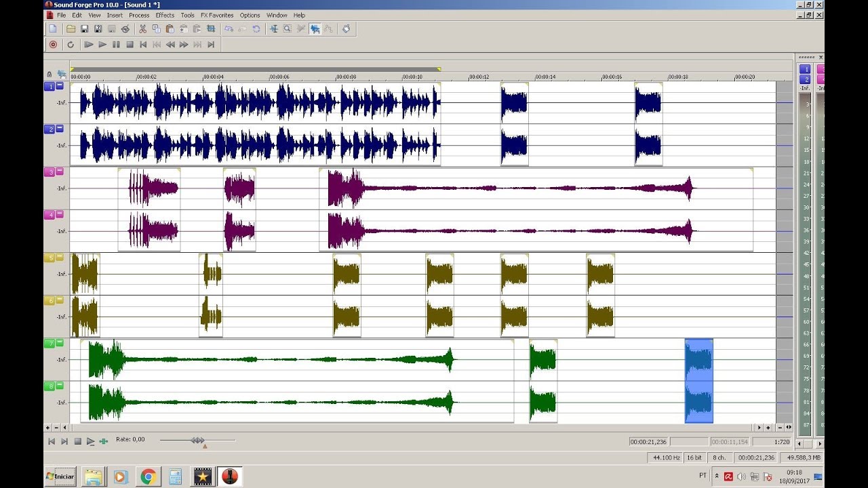The image size is (868, 488).
Task: Open the Edit menu
Action: tap(77, 15)
